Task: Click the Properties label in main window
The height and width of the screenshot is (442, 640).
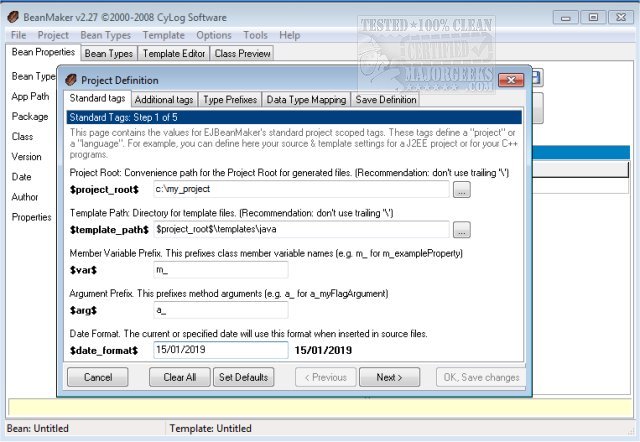Action: click(31, 217)
